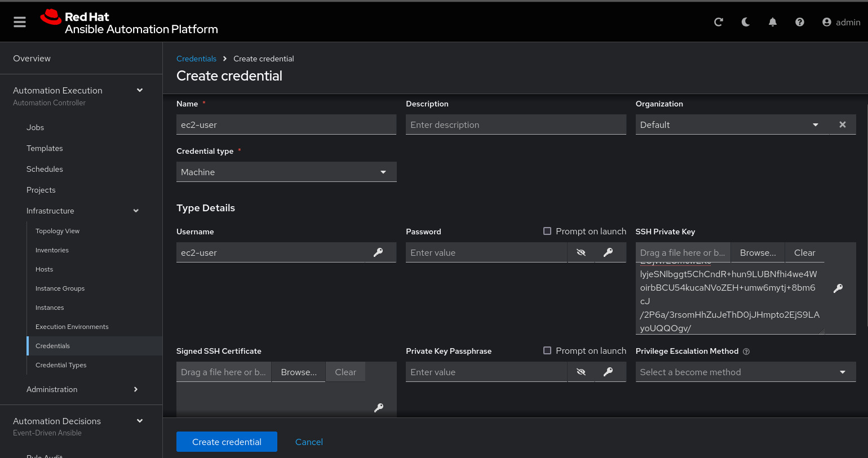Toggle the hamburger navigation menu
Image resolution: width=868 pixels, height=458 pixels.
(x=20, y=22)
